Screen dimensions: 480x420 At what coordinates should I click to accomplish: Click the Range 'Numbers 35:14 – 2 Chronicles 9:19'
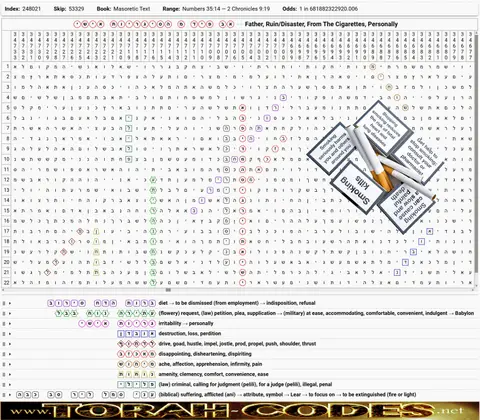click(226, 9)
